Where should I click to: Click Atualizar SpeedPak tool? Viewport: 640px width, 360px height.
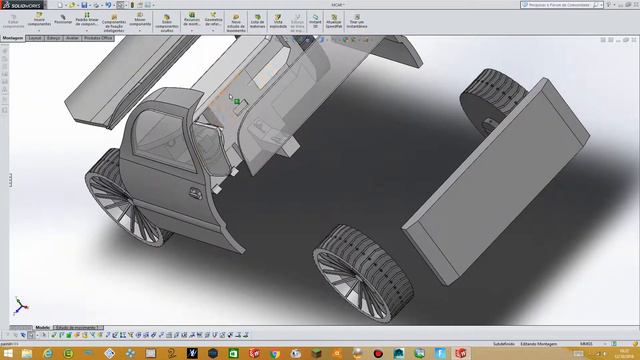(334, 22)
